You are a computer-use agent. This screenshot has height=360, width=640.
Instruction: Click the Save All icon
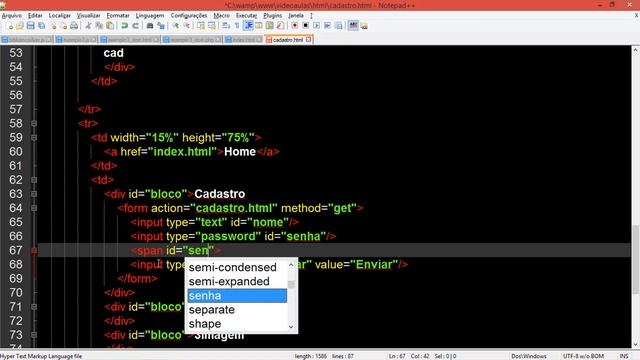[x=42, y=26]
